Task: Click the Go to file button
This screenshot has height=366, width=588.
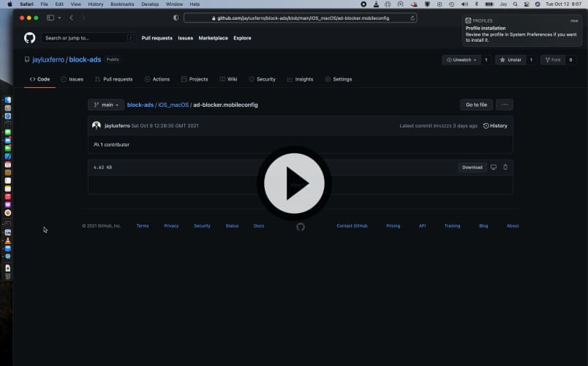Action: pos(476,105)
